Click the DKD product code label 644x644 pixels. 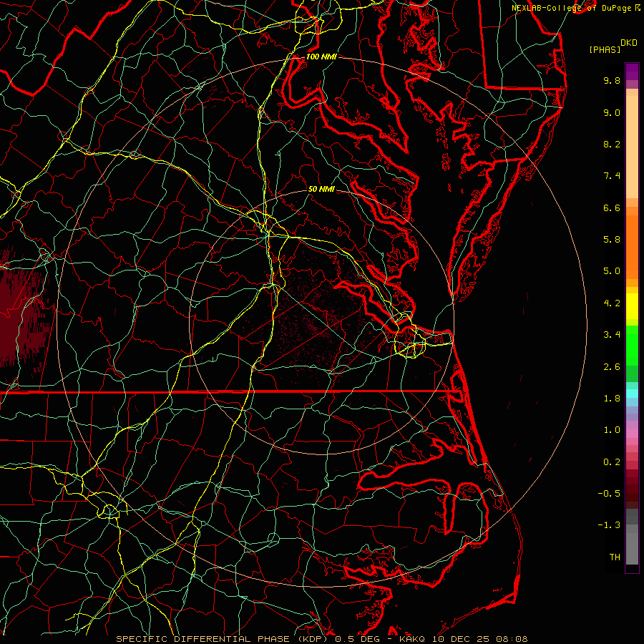click(628, 43)
